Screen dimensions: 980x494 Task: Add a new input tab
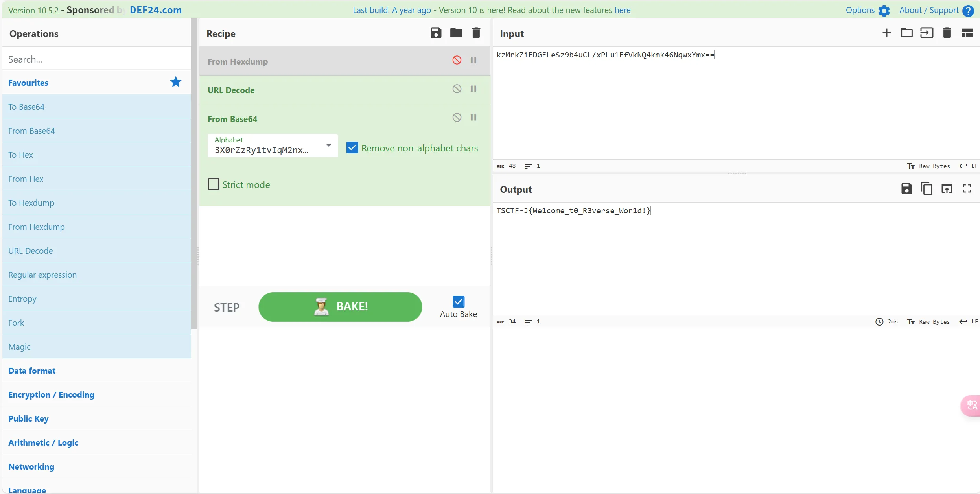click(886, 33)
